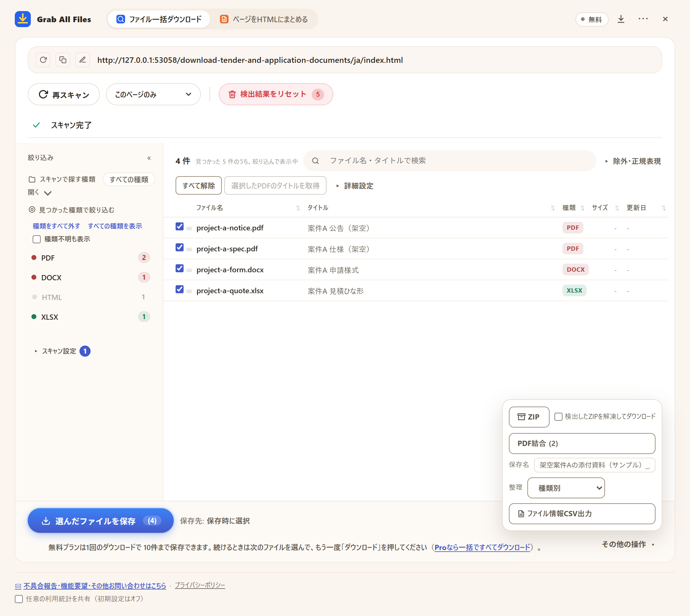
Task: Collapse the filter sidebar with double chevron
Action: (149, 158)
